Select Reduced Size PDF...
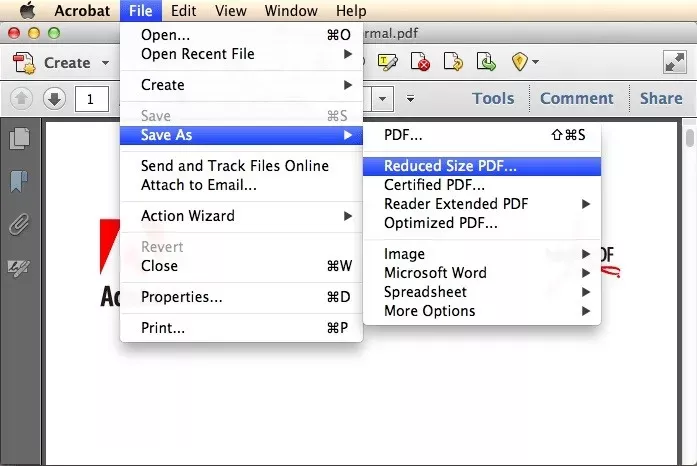 (482, 166)
